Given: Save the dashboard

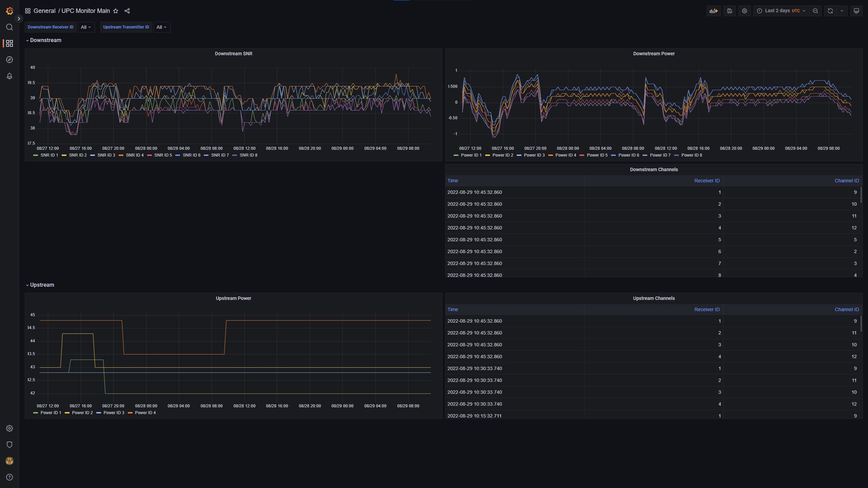Looking at the screenshot, I should (730, 11).
